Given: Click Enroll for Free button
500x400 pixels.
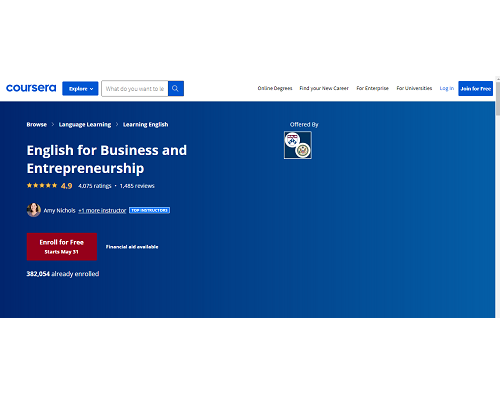Looking at the screenshot, I should (x=62, y=247).
